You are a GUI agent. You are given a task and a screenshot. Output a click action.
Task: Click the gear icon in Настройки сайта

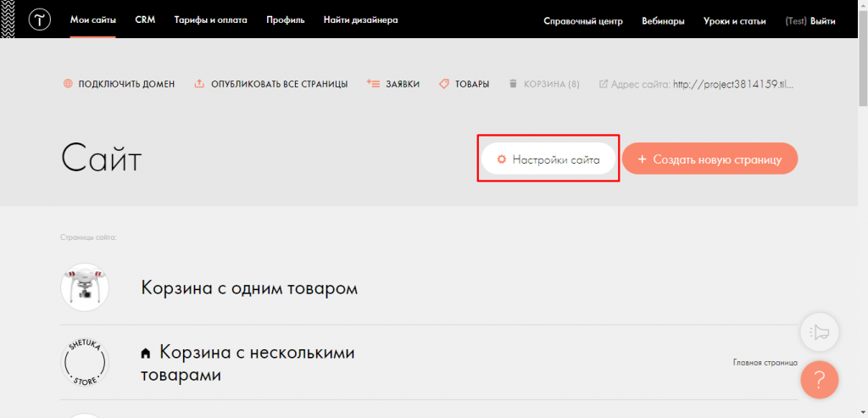click(502, 159)
